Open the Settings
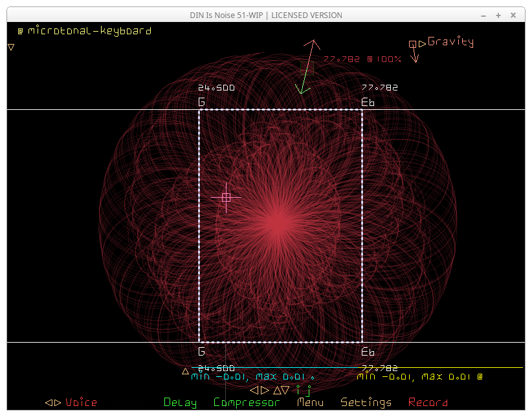Image resolution: width=532 pixels, height=417 pixels. point(366,402)
